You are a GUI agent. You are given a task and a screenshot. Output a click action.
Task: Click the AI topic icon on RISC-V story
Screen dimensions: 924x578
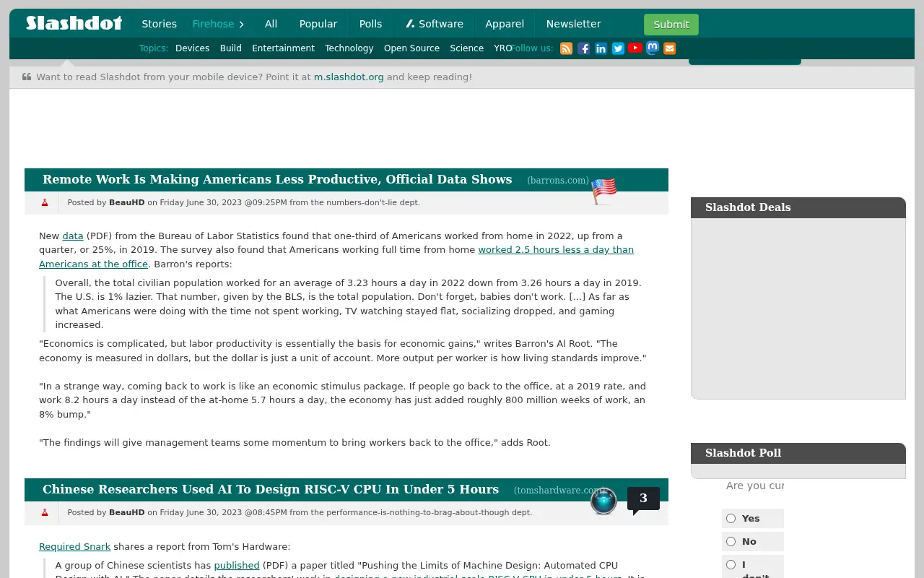(603, 501)
